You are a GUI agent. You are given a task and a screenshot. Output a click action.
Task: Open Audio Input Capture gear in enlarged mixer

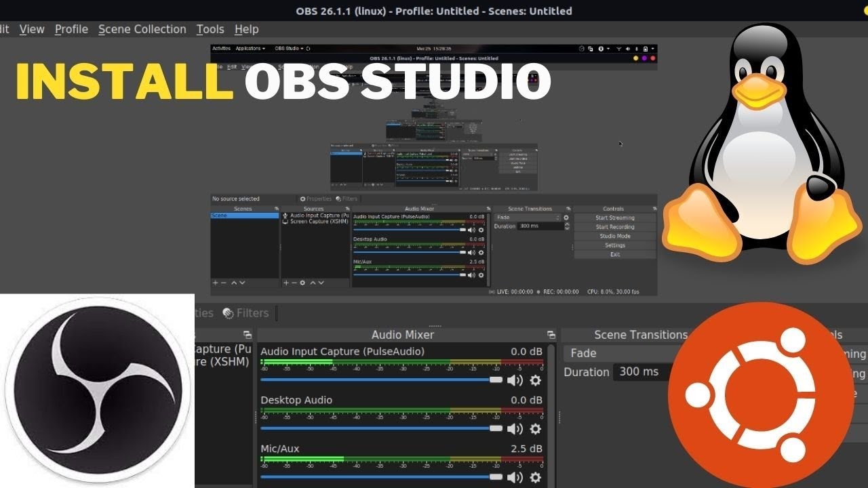click(x=535, y=380)
